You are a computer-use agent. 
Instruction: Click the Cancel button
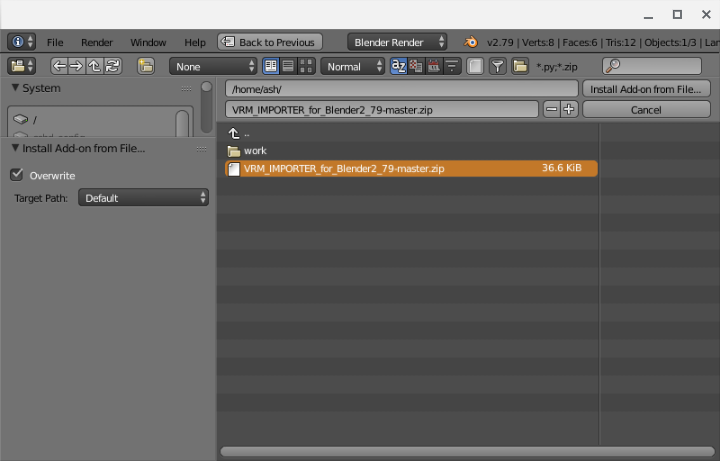click(x=646, y=109)
